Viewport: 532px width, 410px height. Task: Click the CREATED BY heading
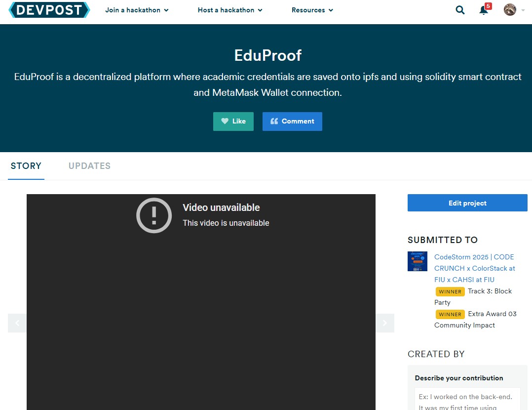coord(436,354)
